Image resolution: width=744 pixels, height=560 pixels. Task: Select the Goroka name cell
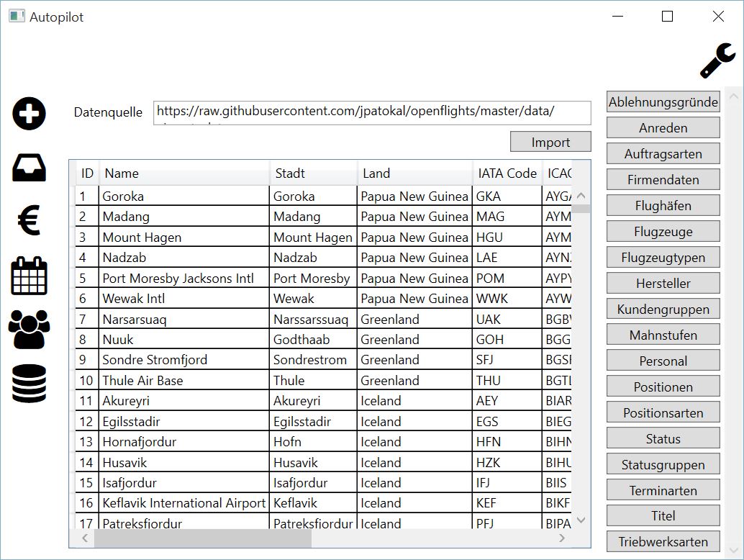click(184, 196)
